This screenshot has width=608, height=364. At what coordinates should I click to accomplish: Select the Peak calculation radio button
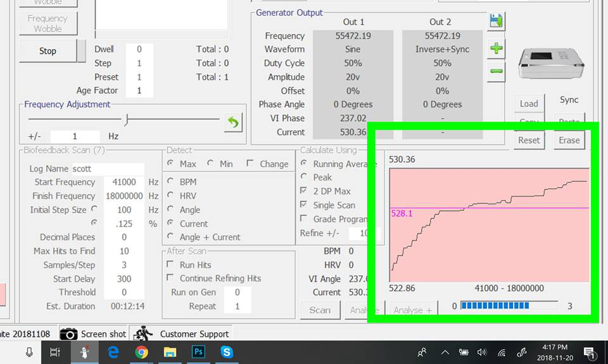pyautogui.click(x=304, y=177)
